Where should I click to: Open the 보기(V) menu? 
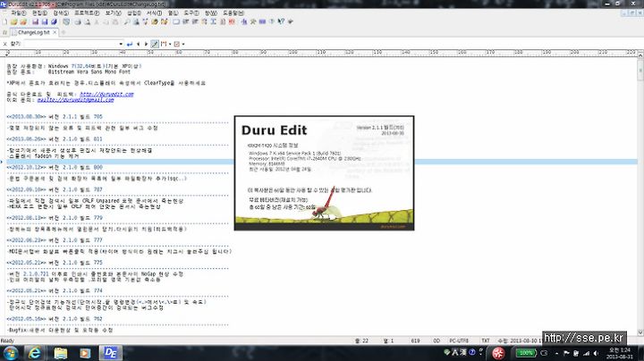[x=113, y=13]
